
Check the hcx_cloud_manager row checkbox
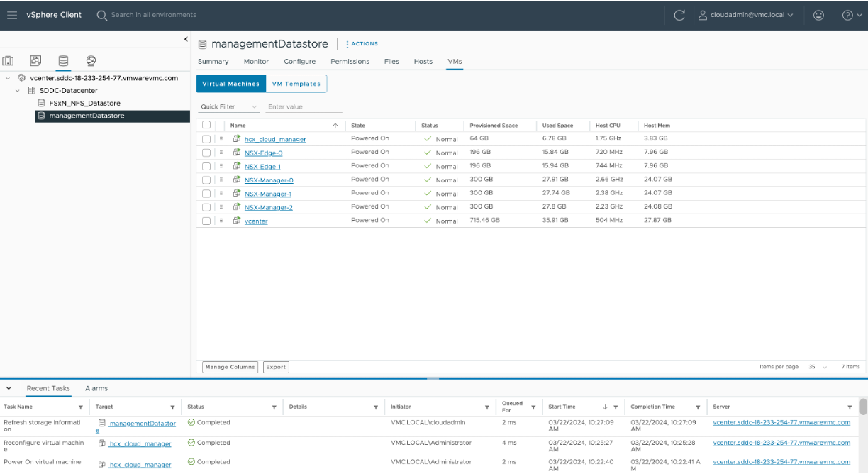(206, 139)
